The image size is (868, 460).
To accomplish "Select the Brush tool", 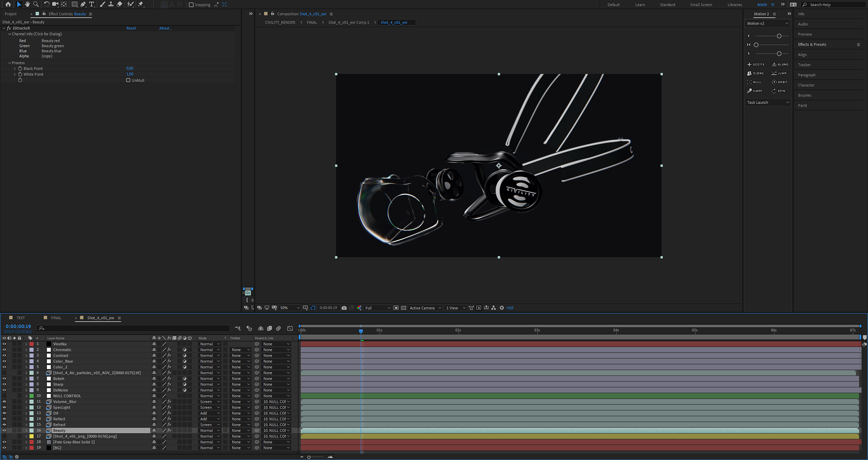I will click(102, 4).
